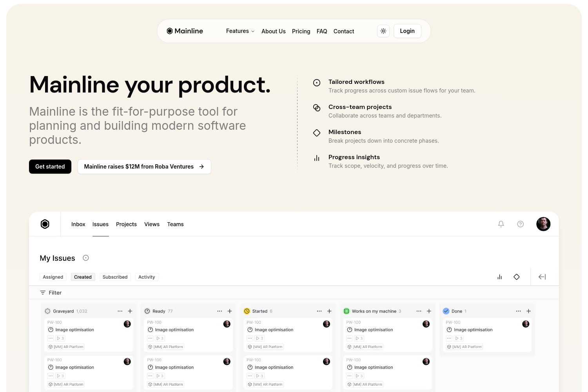The height and width of the screenshot is (392, 588).
Task: Switch to the Projects tab
Action: pyautogui.click(x=126, y=224)
